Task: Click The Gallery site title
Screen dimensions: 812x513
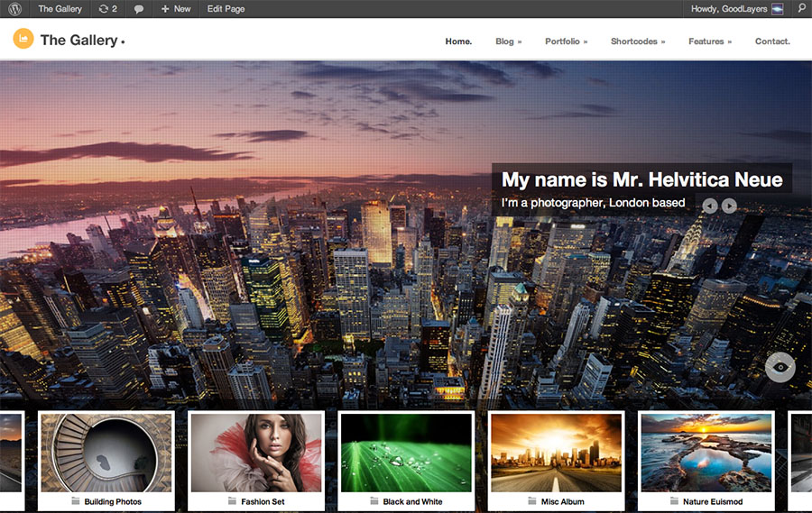Action: click(x=82, y=40)
